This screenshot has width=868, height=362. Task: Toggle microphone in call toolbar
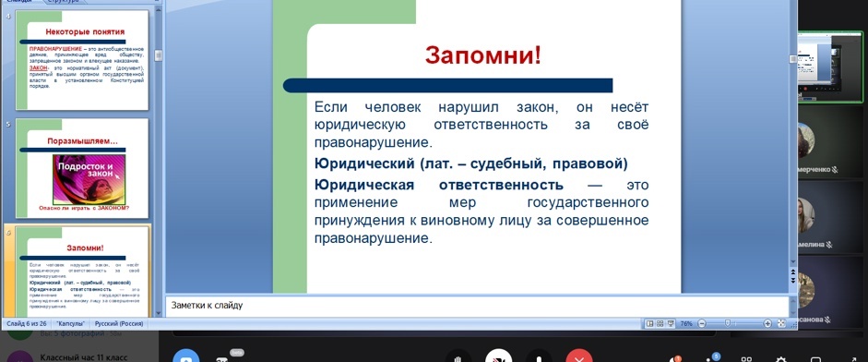[x=539, y=356]
